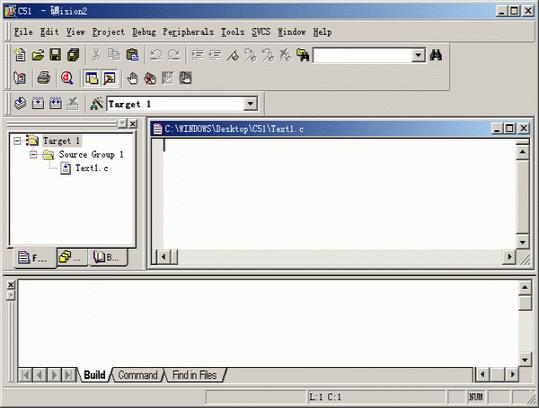
Task: Open a file using folder icon
Action: coord(38,55)
